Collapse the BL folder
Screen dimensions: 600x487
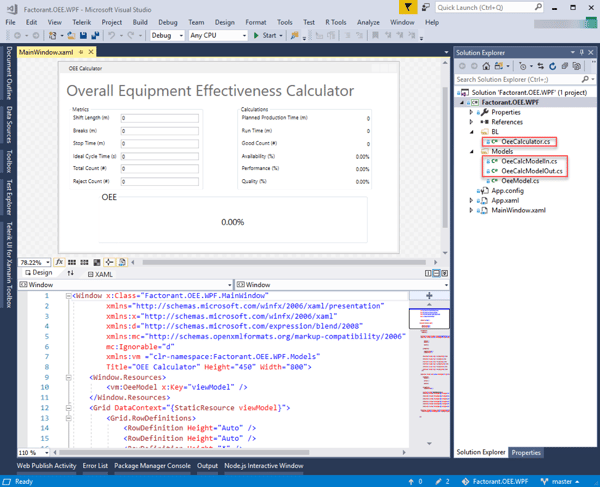pyautogui.click(x=472, y=132)
